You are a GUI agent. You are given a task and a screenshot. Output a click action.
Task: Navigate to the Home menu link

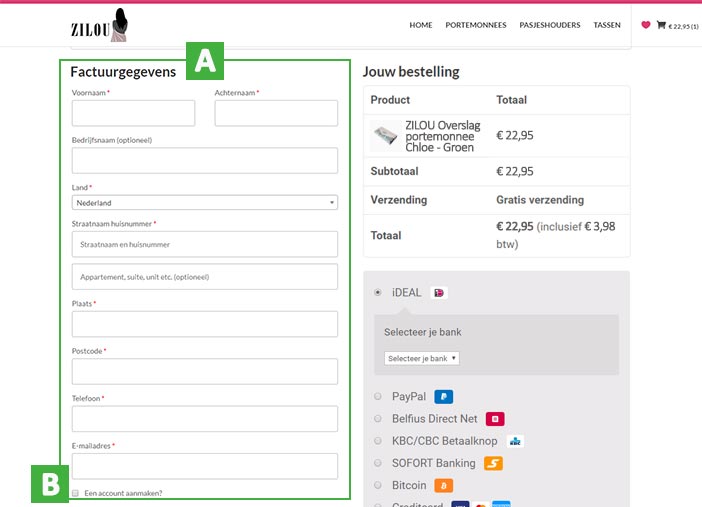421,25
